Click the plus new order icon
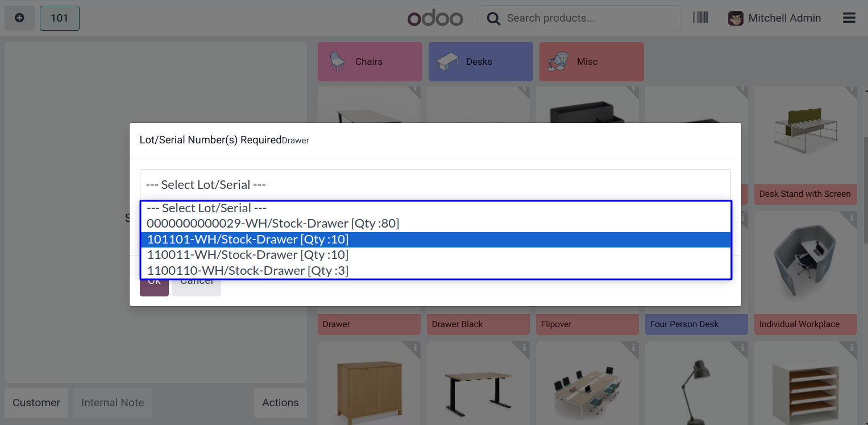The image size is (868, 425). click(x=19, y=18)
